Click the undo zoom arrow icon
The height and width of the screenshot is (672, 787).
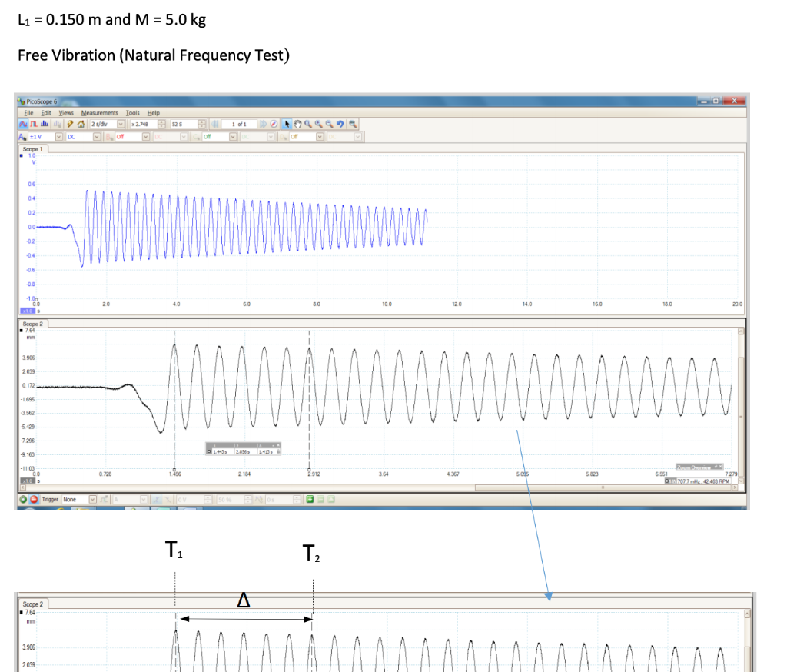coord(339,124)
